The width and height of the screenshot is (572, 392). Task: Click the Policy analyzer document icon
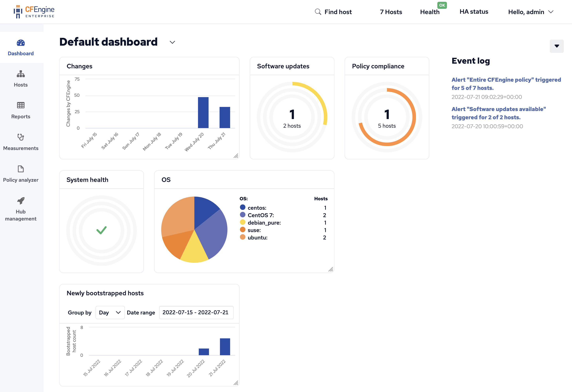click(21, 169)
